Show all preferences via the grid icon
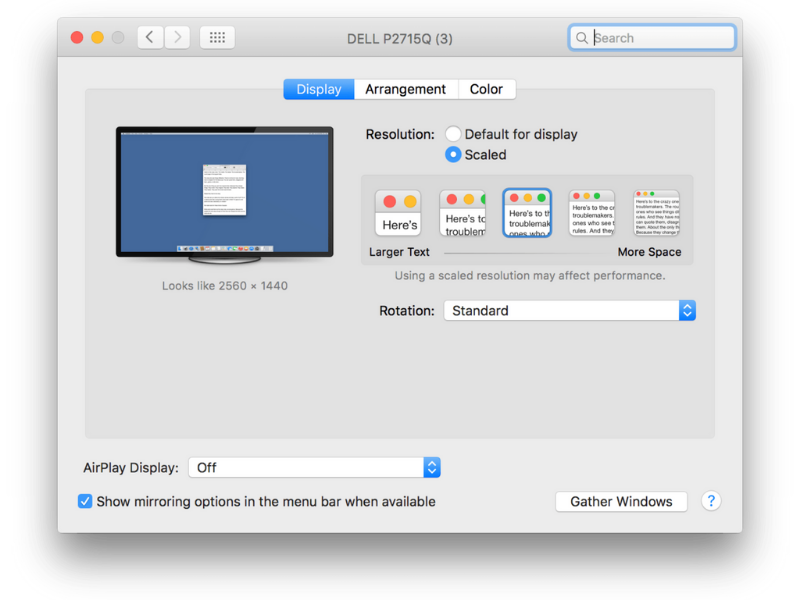 217,37
